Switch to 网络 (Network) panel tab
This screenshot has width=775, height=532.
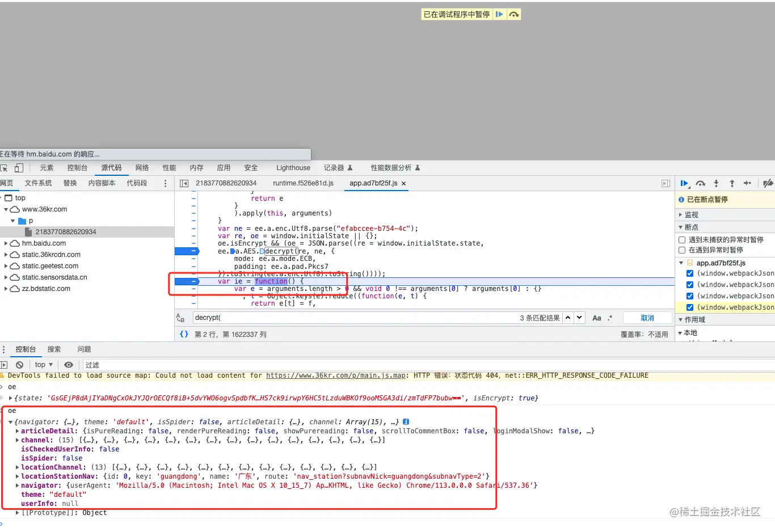142,168
